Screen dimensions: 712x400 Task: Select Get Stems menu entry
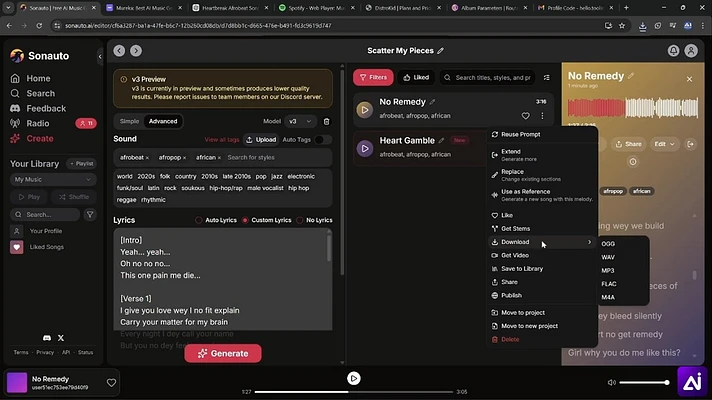[x=542, y=229]
